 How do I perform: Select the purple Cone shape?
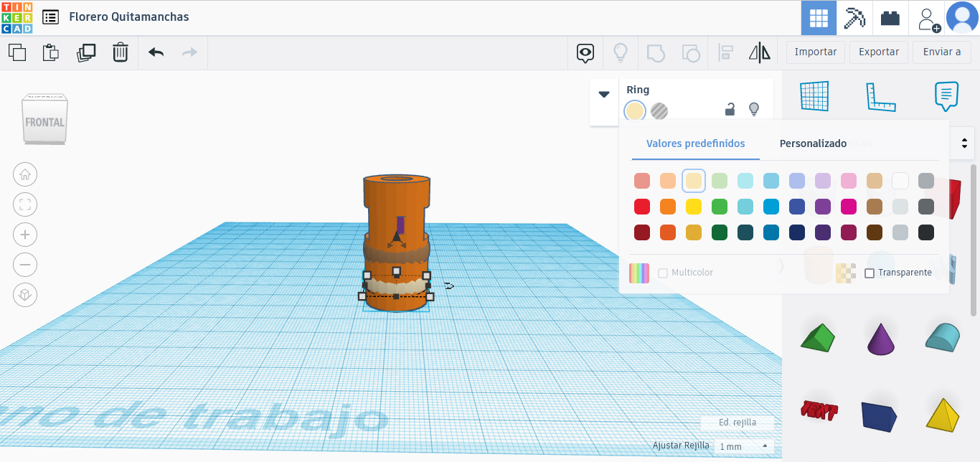click(x=881, y=339)
